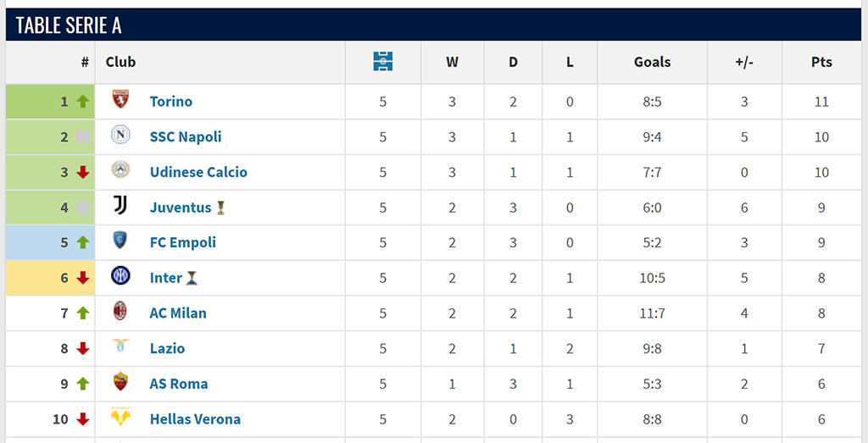
Task: Click the SSC Napoli crest icon
Action: [120, 135]
